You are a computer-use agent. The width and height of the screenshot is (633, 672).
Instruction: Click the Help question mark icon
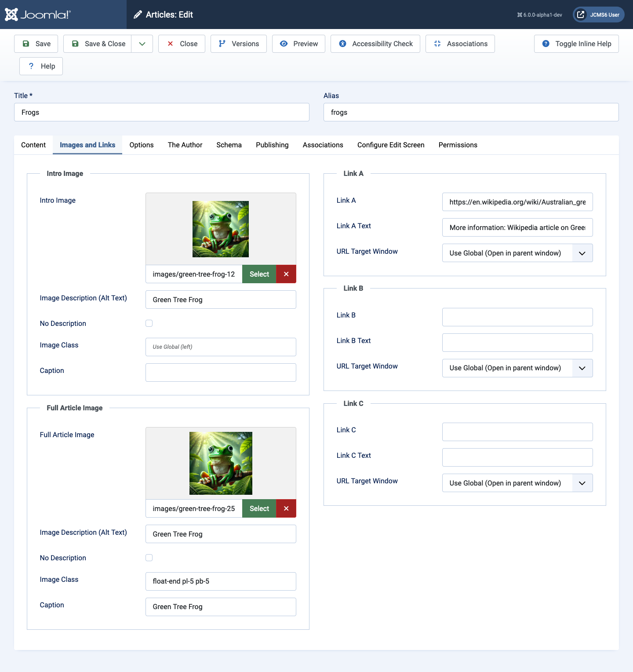pyautogui.click(x=31, y=66)
